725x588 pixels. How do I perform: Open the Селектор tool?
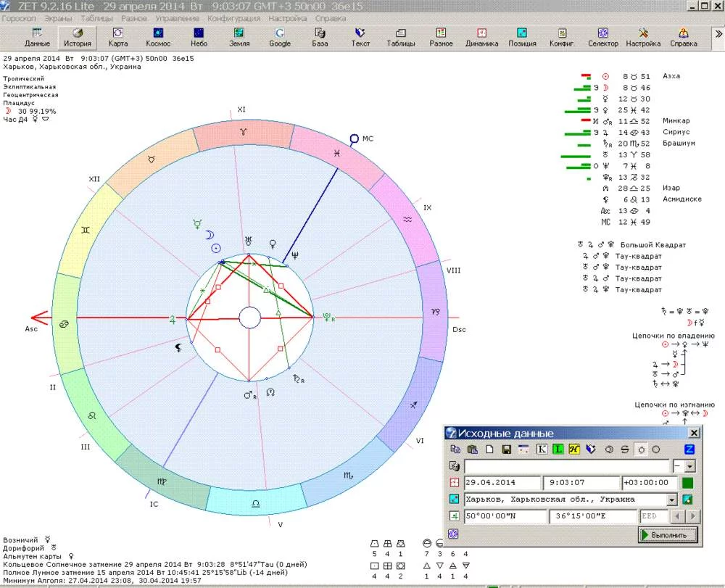pyautogui.click(x=602, y=37)
